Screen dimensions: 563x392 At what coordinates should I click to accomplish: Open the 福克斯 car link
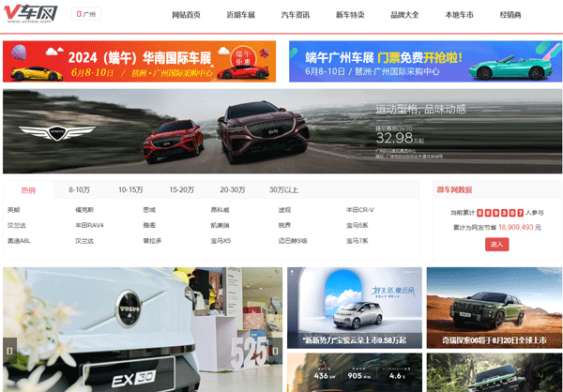pos(84,210)
